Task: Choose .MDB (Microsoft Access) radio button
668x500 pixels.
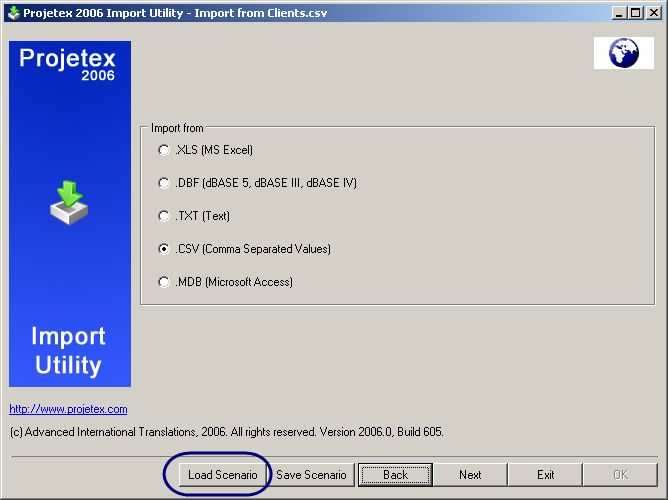Action: [164, 282]
